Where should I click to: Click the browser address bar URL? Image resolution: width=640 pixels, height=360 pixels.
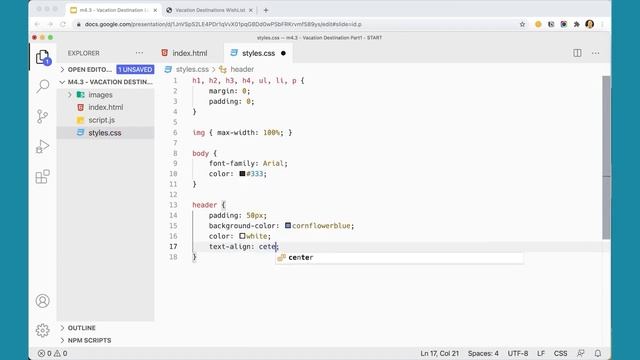[x=223, y=24]
